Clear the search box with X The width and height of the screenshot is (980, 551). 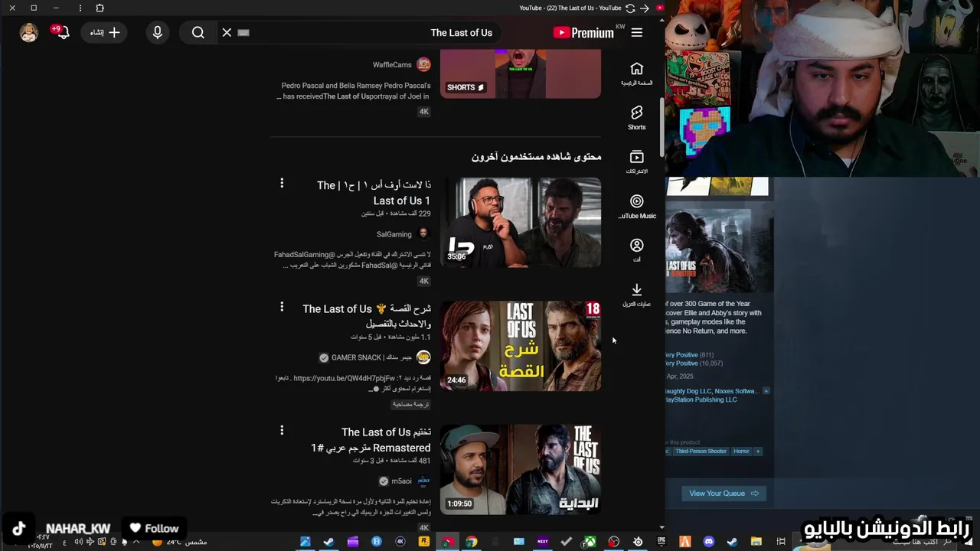pyautogui.click(x=227, y=32)
